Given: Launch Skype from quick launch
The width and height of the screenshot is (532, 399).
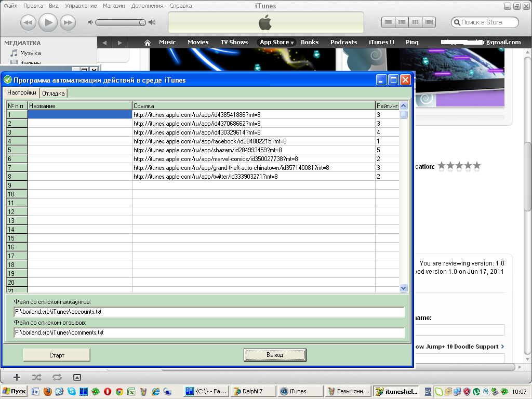Looking at the screenshot, I should (72, 392).
